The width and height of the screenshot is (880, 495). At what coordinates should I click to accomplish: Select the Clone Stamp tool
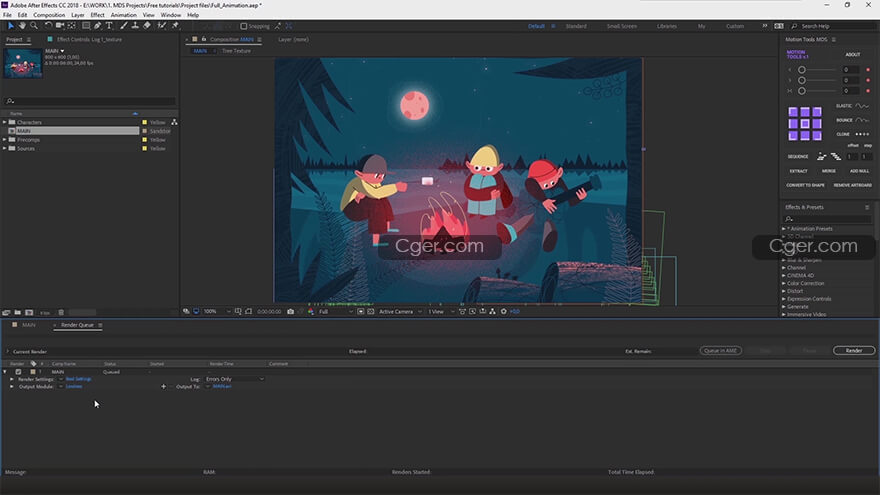coord(135,26)
